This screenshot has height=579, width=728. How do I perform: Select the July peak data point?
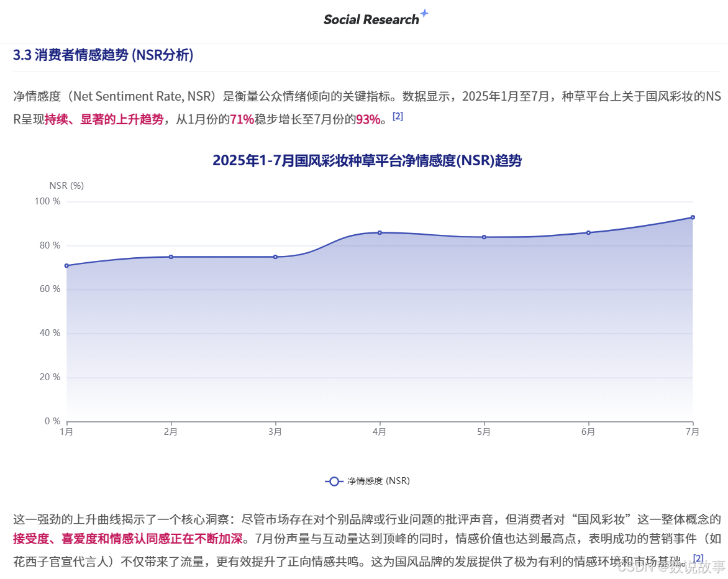coord(693,217)
